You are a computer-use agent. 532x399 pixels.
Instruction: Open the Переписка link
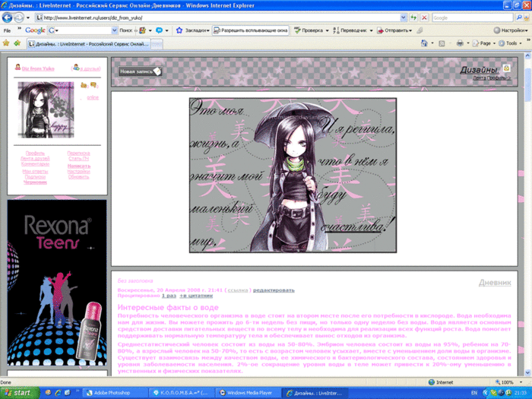coord(79,154)
